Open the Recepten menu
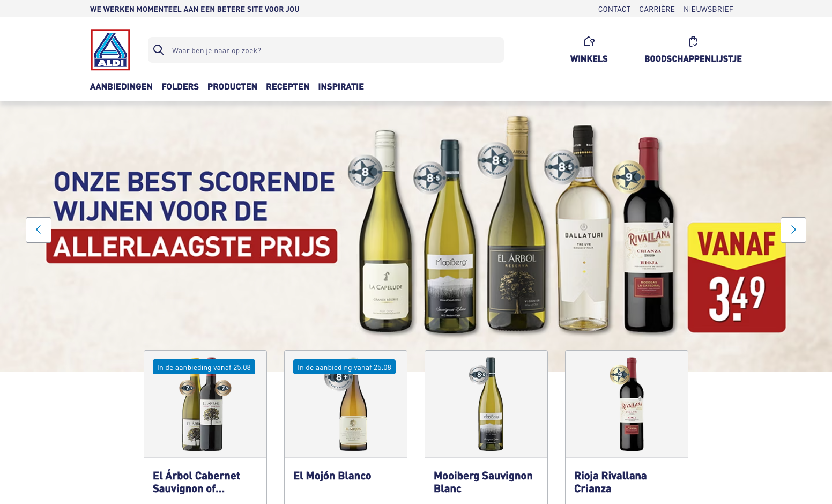The width and height of the screenshot is (832, 504). 287,86
